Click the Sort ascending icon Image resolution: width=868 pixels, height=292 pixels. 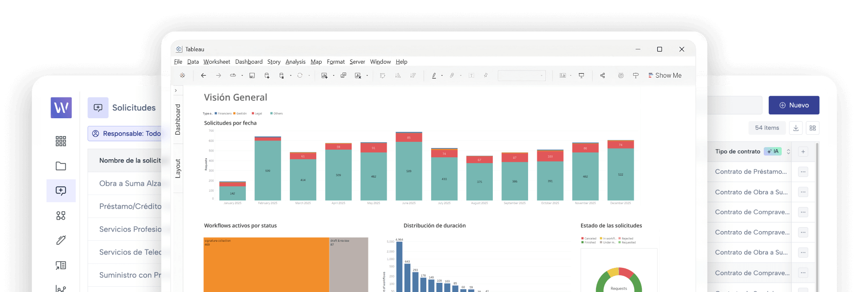[398, 75]
